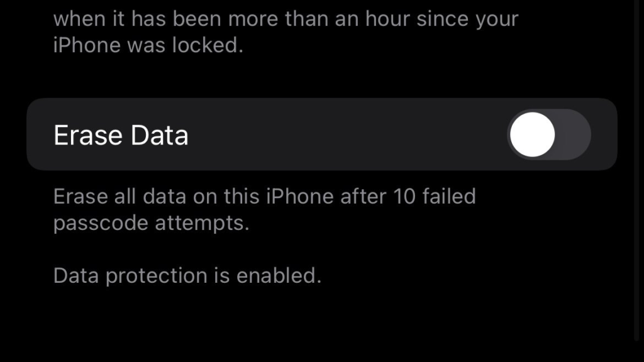Select the Erase Data settings row
644x362 pixels.
point(322,134)
